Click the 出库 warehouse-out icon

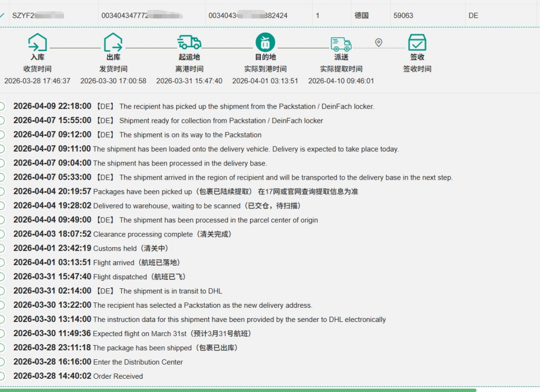(113, 42)
